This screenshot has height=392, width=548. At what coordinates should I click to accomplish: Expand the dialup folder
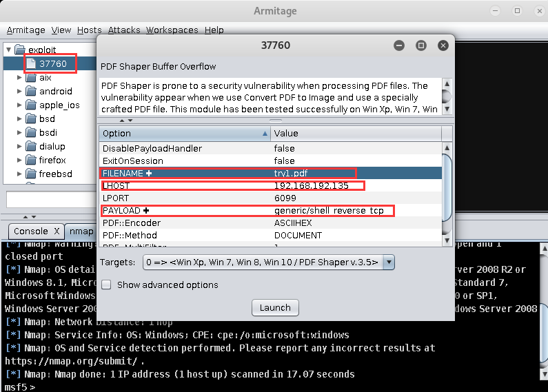(19, 146)
